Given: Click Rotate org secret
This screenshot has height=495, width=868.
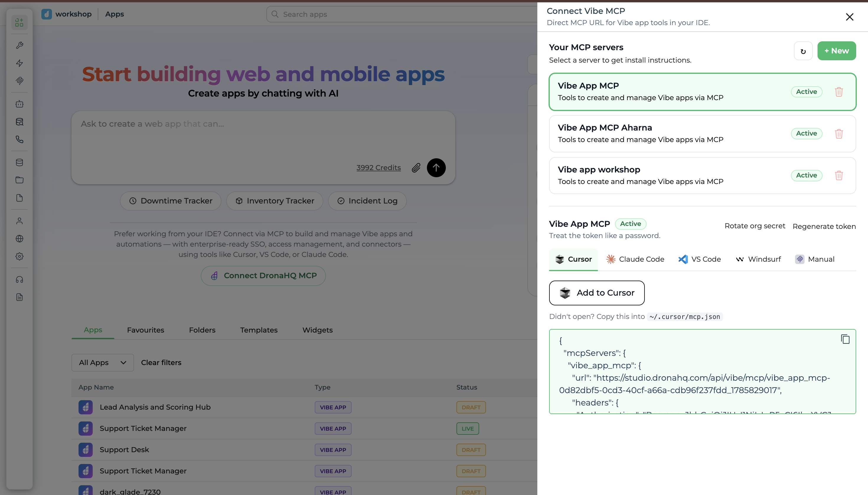Looking at the screenshot, I should tap(755, 226).
